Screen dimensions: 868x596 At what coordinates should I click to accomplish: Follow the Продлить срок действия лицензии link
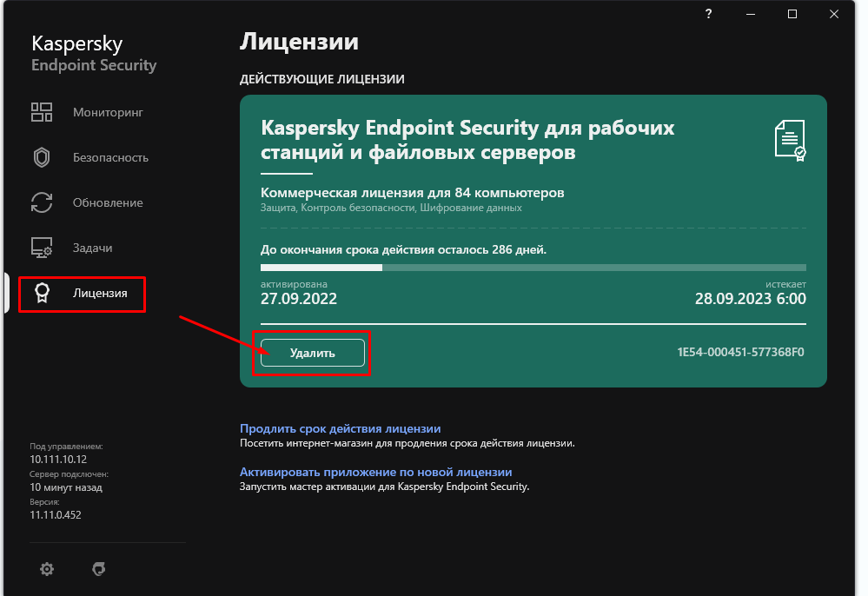point(340,428)
